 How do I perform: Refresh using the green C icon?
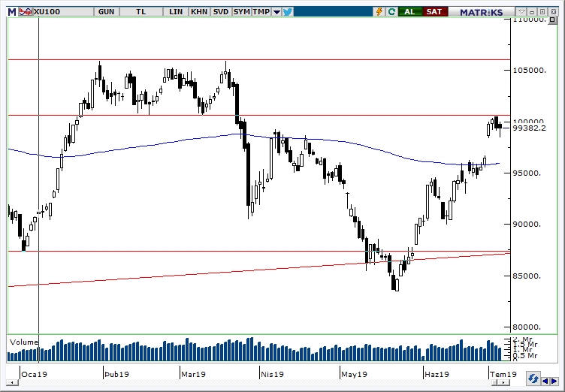[x=391, y=12]
